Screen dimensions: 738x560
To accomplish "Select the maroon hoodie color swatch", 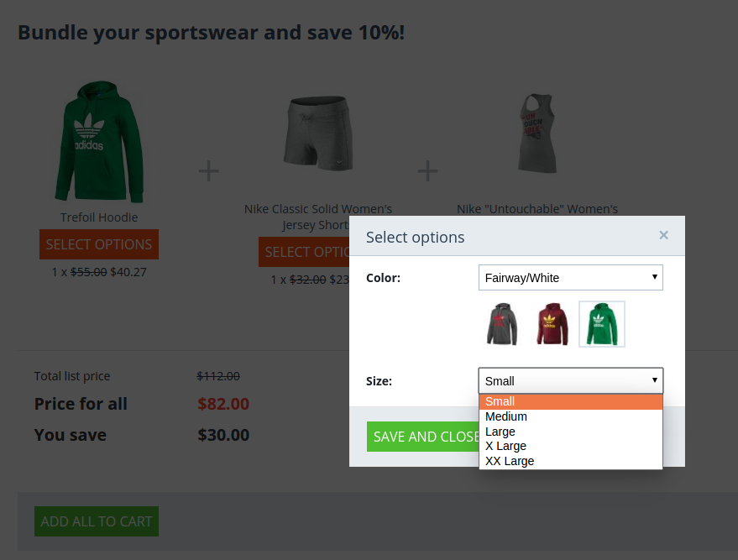I will pos(552,324).
